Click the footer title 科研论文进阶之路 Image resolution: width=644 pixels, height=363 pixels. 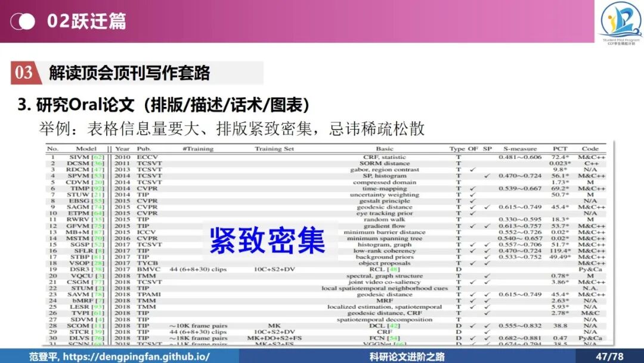tap(407, 356)
